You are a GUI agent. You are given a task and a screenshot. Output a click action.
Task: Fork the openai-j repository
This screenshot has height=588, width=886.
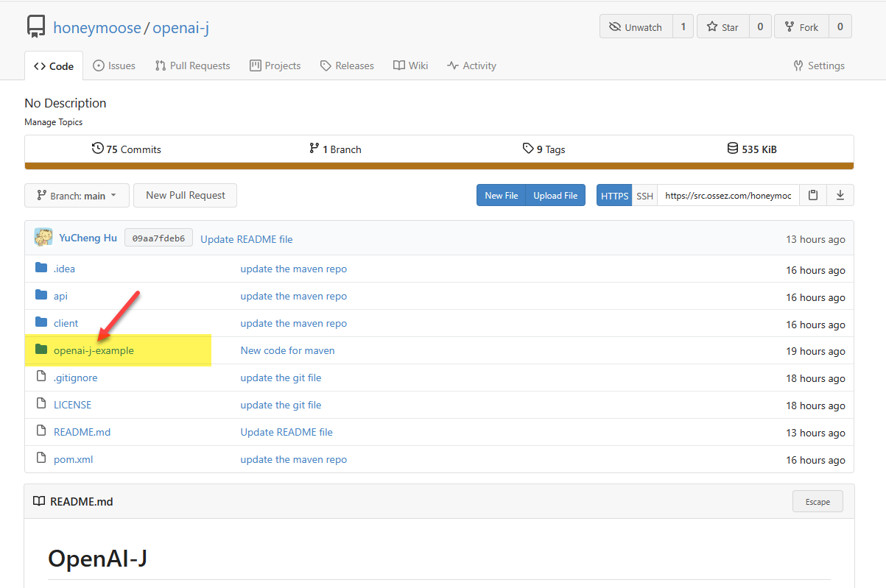(x=801, y=26)
